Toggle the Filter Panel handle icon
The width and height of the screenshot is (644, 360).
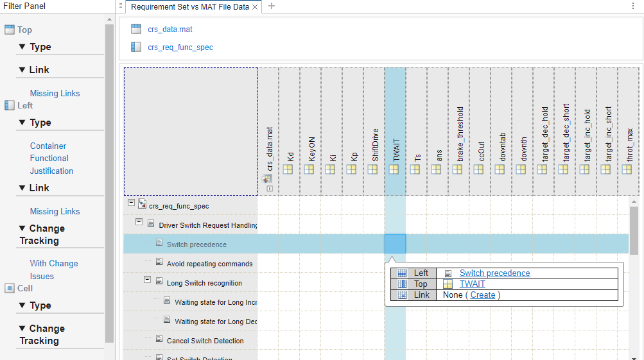coord(120,6)
